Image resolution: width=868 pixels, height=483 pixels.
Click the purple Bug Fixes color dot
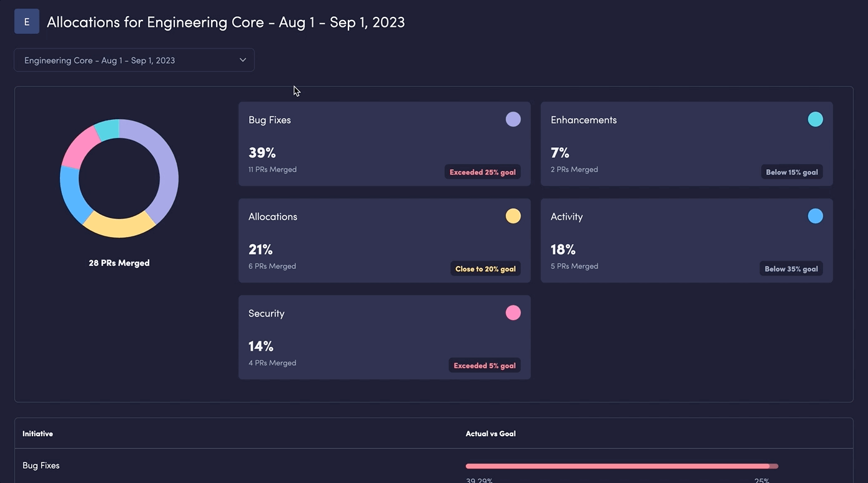(x=513, y=119)
